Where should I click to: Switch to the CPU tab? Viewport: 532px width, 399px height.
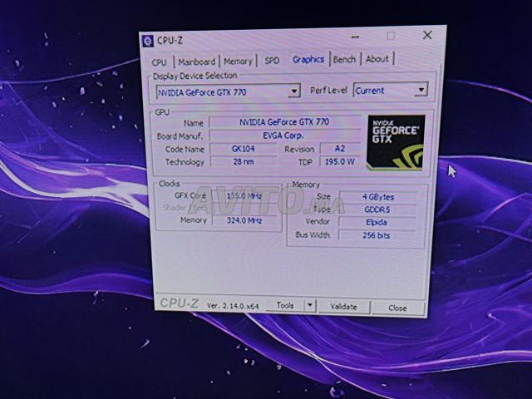pos(159,62)
